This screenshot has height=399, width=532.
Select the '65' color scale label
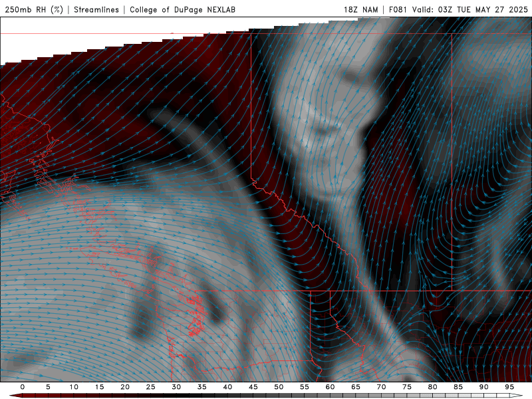(x=356, y=387)
